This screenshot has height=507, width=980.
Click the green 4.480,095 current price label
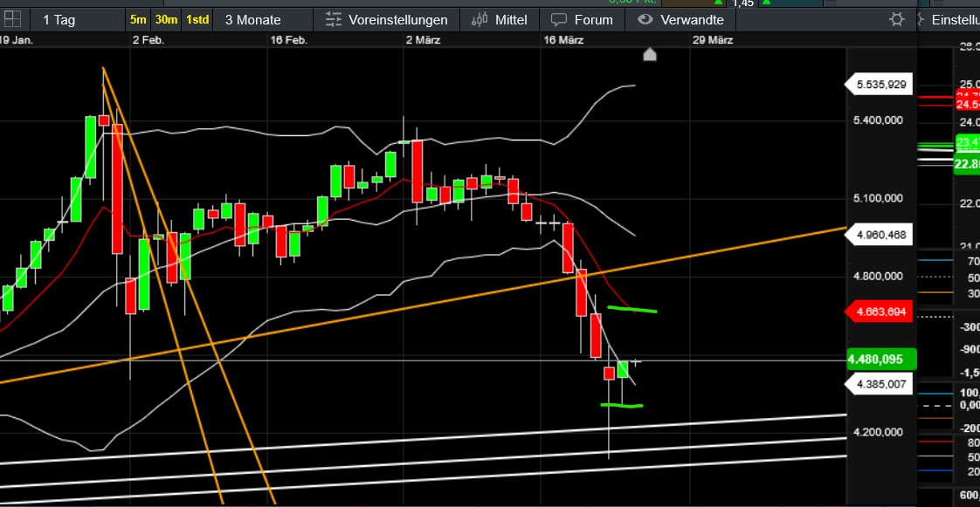(x=880, y=359)
